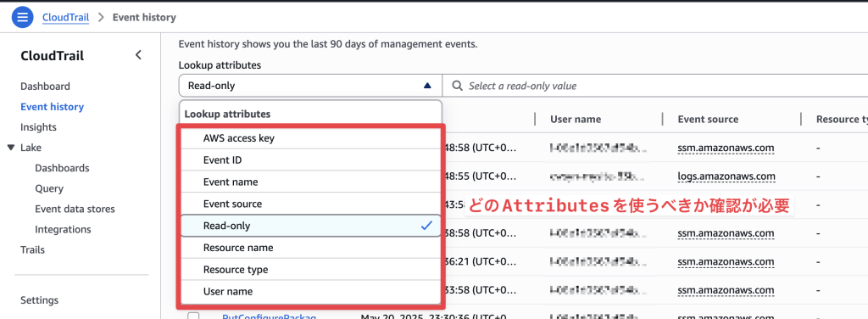Open the CloudTrail breadcrumb link
868x319 pixels.
tap(66, 17)
